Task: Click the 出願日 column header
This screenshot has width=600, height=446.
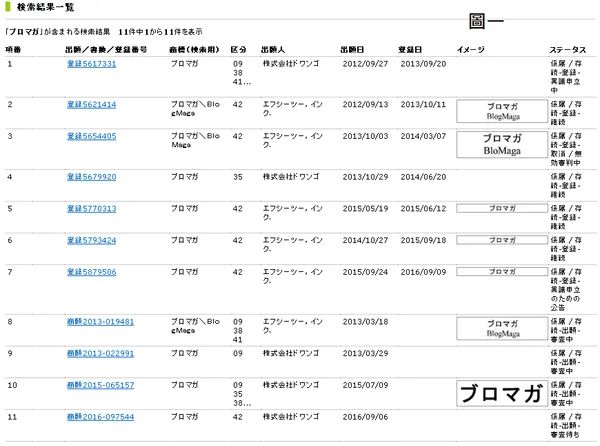Action: (352, 50)
